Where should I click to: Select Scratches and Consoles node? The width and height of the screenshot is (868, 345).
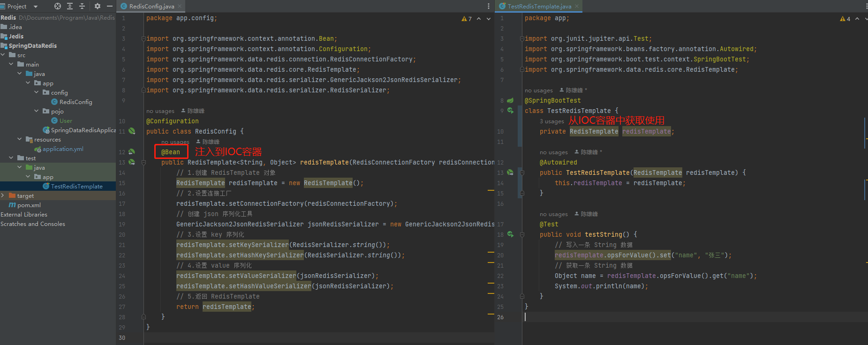[33, 224]
